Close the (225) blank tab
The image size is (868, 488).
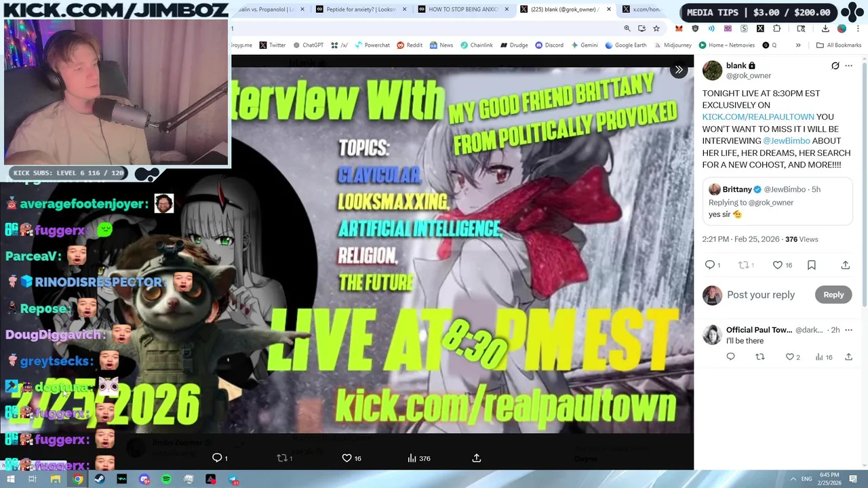tap(608, 9)
